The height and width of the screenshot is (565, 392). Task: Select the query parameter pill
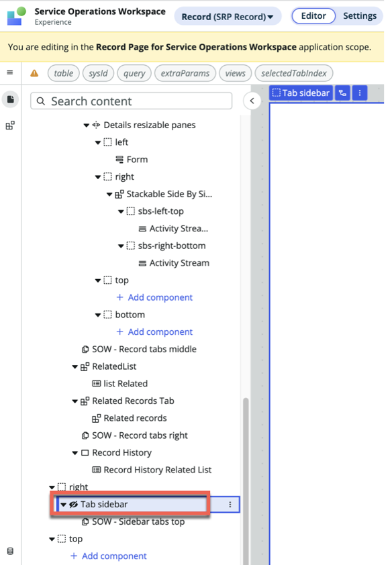tap(134, 73)
